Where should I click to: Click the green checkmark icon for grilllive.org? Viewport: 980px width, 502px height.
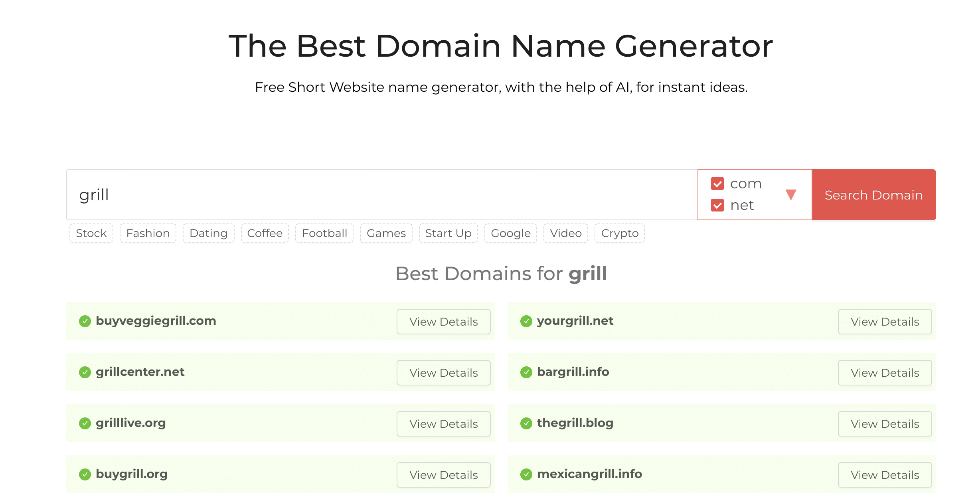click(x=85, y=423)
